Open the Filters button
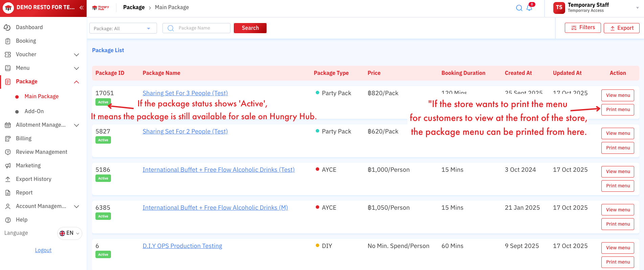The width and height of the screenshot is (644, 270). 583,28
